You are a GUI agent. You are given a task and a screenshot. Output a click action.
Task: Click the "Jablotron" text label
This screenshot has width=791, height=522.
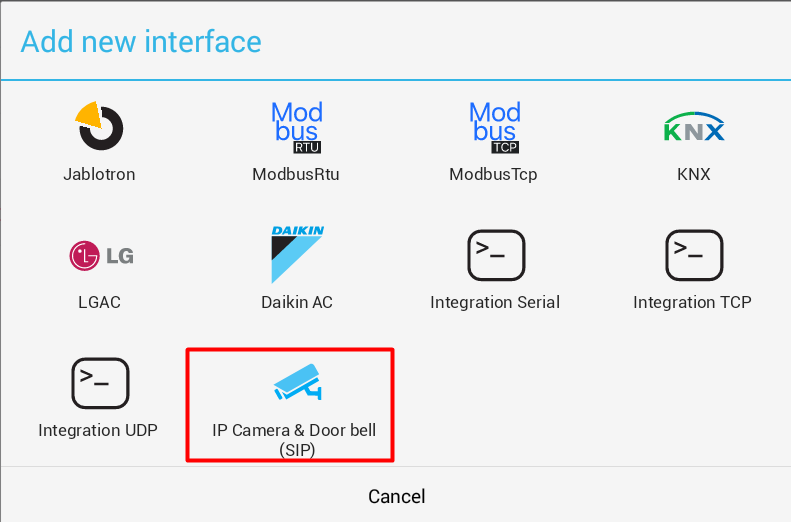[99, 174]
